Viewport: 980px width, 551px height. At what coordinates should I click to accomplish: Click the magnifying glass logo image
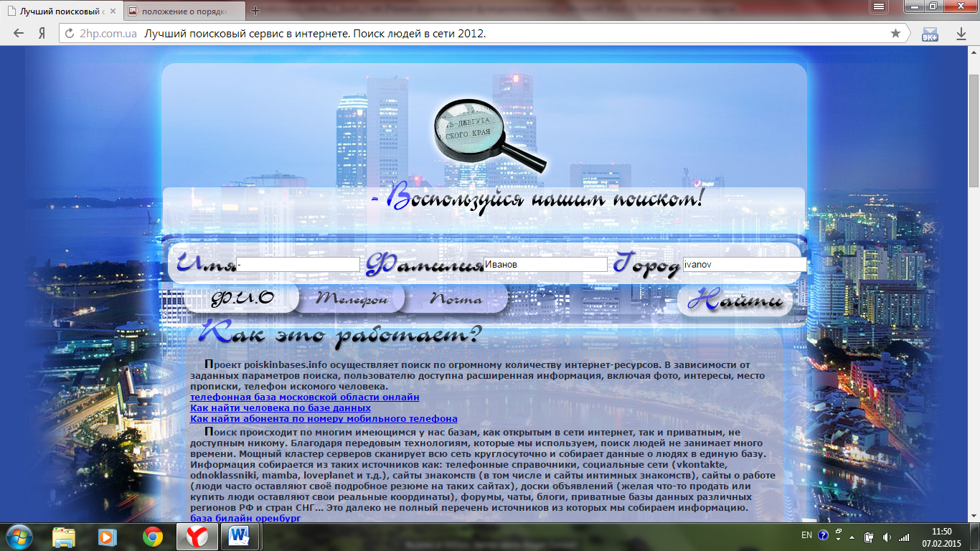490,135
